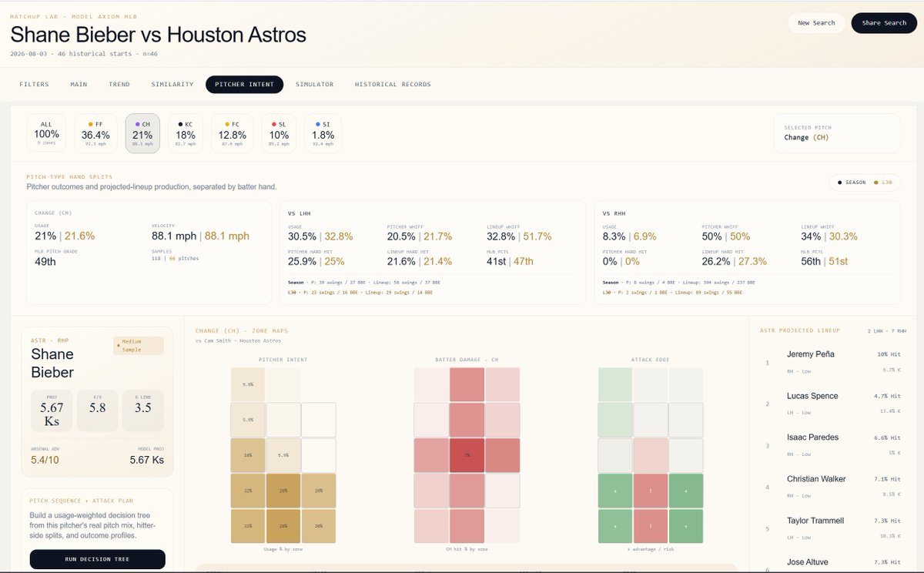Select the SL 10% pitch chip
The image size is (924, 573).
click(x=278, y=133)
